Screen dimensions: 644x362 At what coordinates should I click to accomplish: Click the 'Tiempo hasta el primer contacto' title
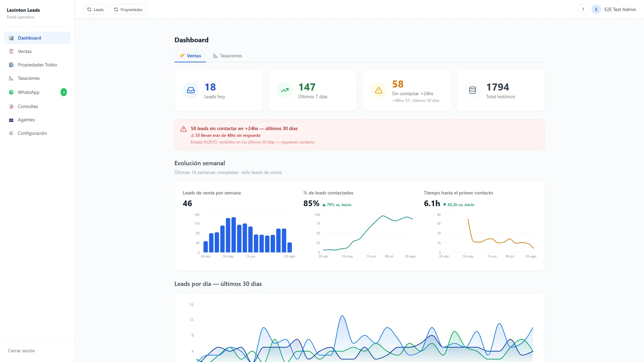(458, 193)
